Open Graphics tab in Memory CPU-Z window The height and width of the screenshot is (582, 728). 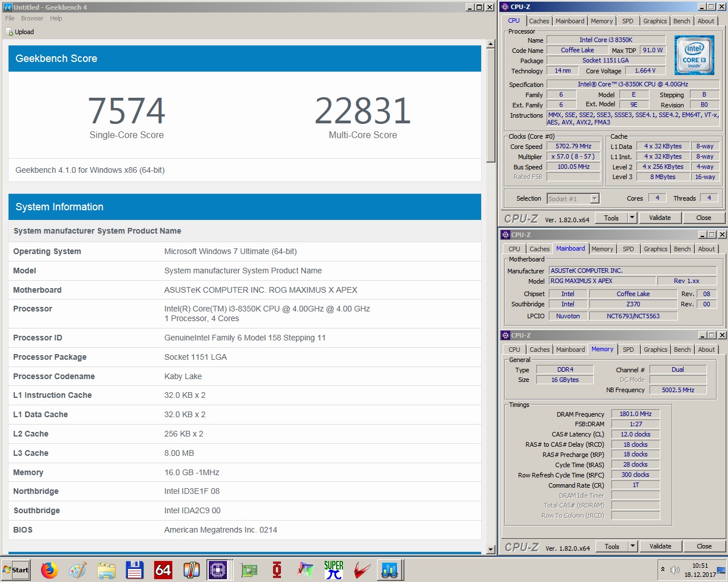[655, 350]
